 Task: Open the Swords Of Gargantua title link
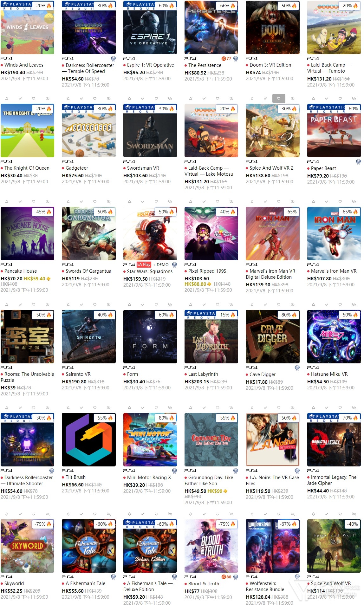[x=88, y=271]
